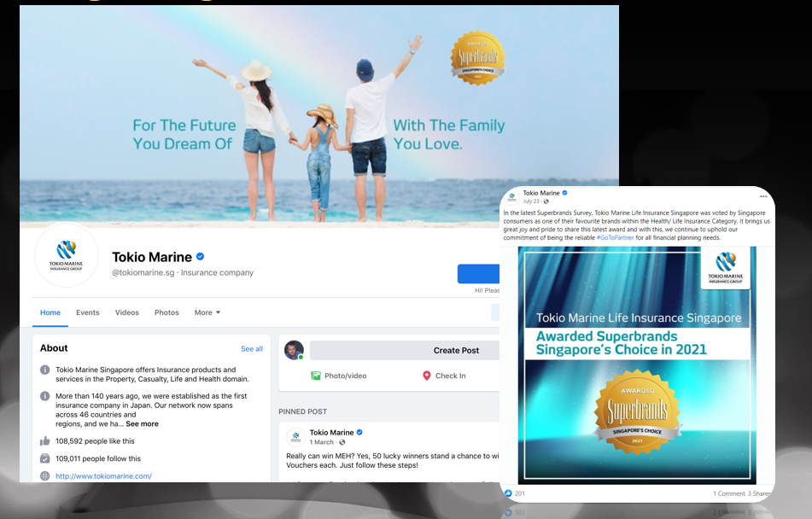Click the '109,011 people follow this' text
Screen dimensions: 812x519
coord(98,458)
